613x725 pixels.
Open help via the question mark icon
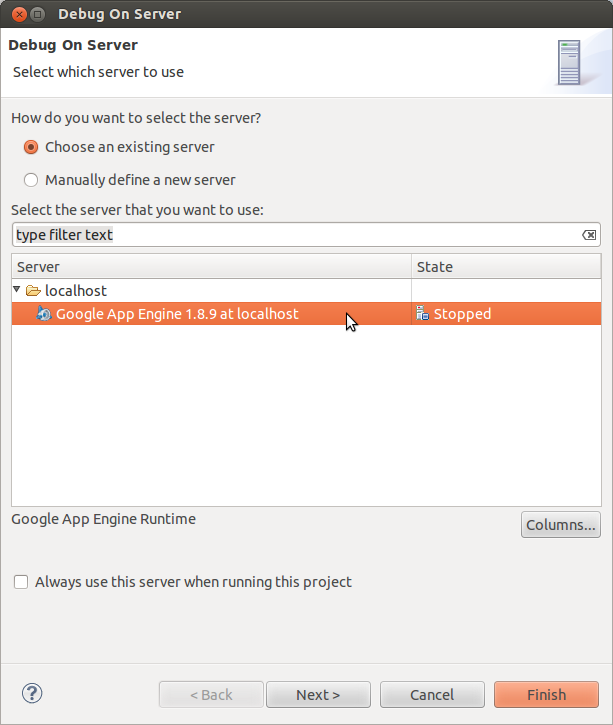(x=32, y=693)
